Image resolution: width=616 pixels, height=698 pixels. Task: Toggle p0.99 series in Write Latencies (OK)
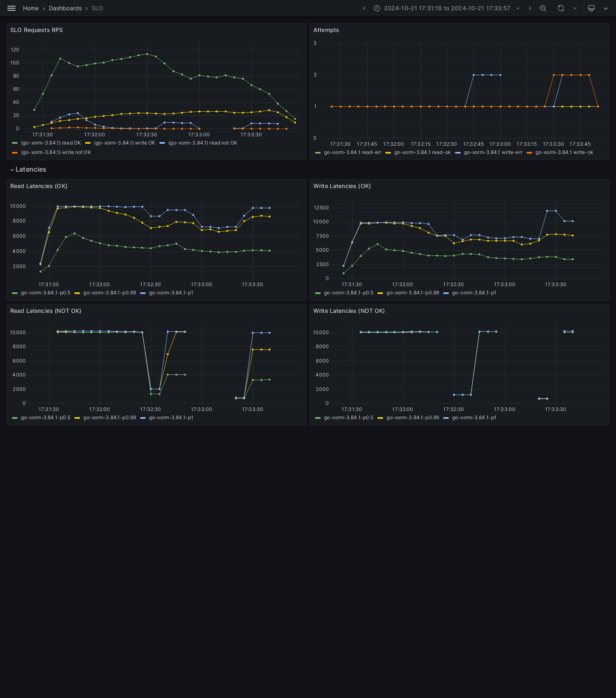coord(413,293)
